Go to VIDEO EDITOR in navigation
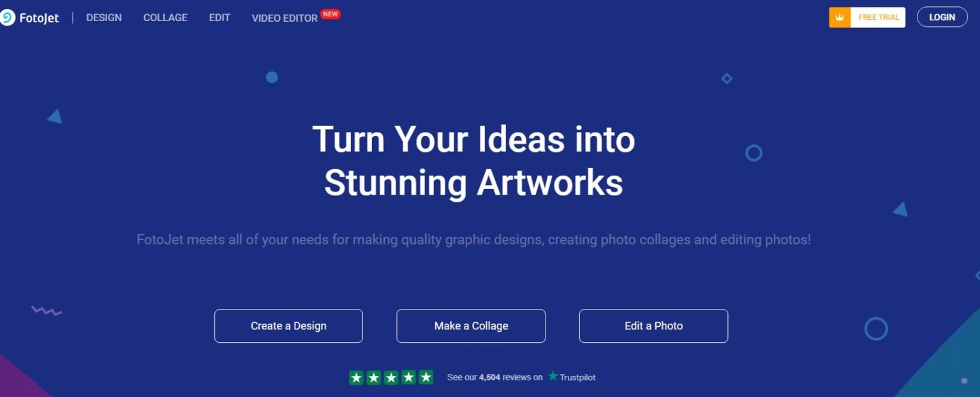 [285, 19]
